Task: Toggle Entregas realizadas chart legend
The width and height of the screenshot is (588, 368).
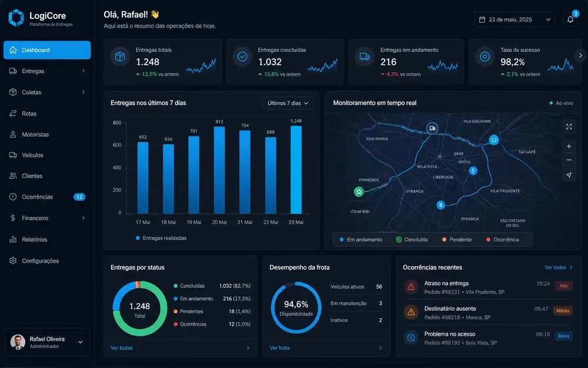Action: pos(161,238)
